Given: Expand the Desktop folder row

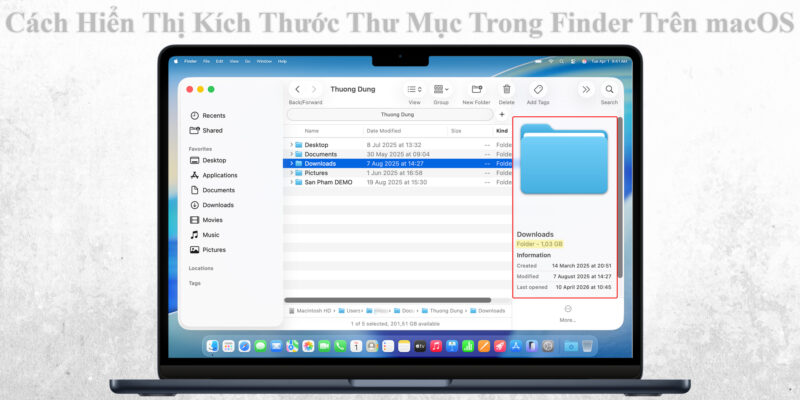Looking at the screenshot, I should pyautogui.click(x=291, y=145).
